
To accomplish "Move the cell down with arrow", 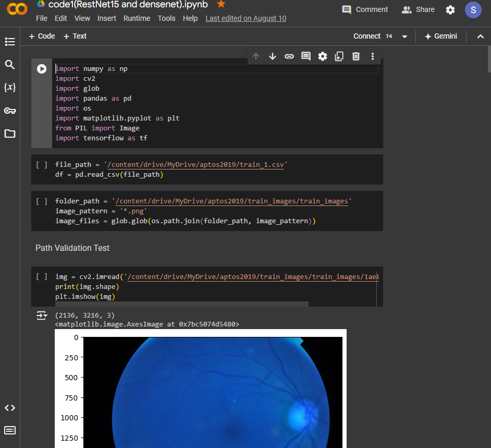I will (x=273, y=56).
